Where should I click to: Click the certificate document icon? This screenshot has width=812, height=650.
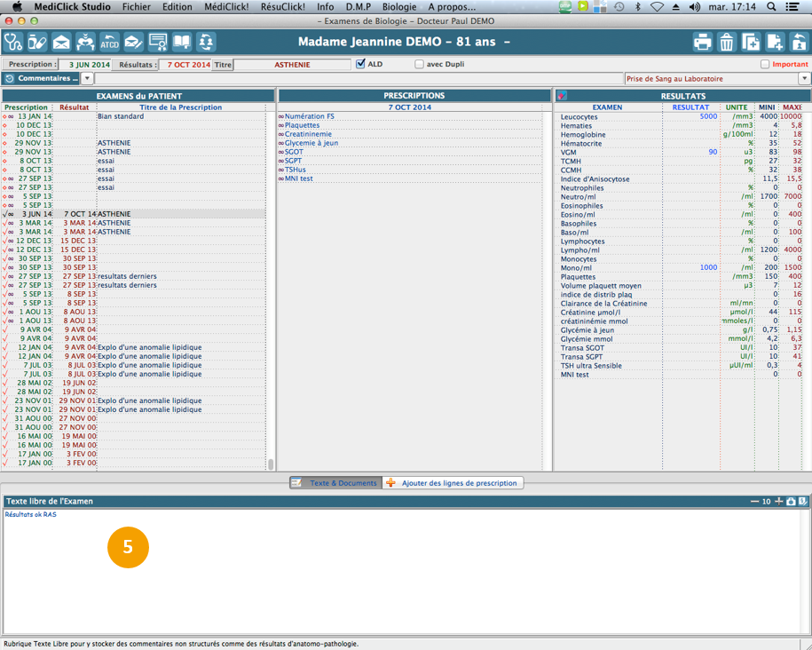coord(158,42)
